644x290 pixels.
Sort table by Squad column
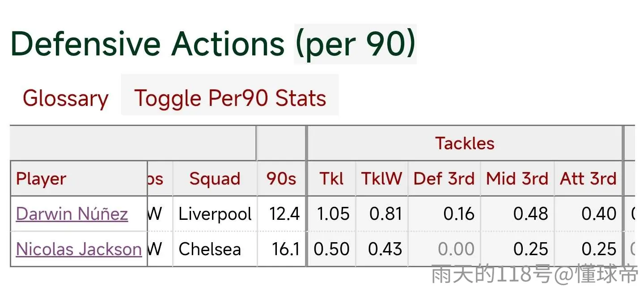point(215,179)
